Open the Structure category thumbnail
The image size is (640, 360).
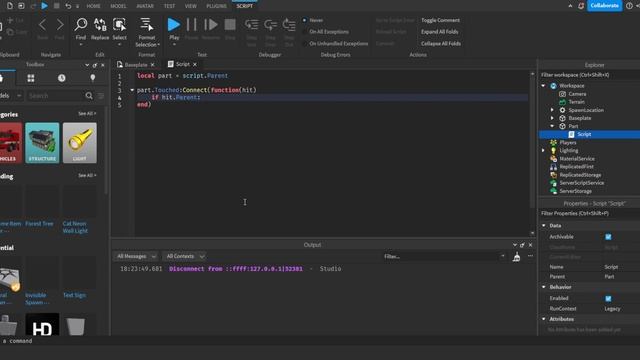tap(42, 143)
